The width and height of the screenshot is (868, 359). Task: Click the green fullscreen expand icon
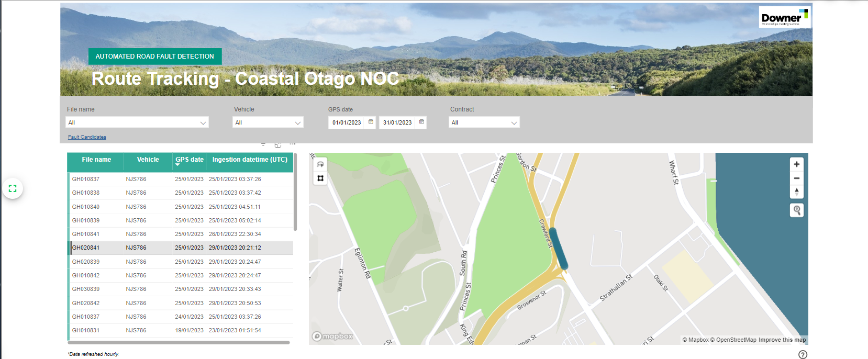(x=13, y=188)
